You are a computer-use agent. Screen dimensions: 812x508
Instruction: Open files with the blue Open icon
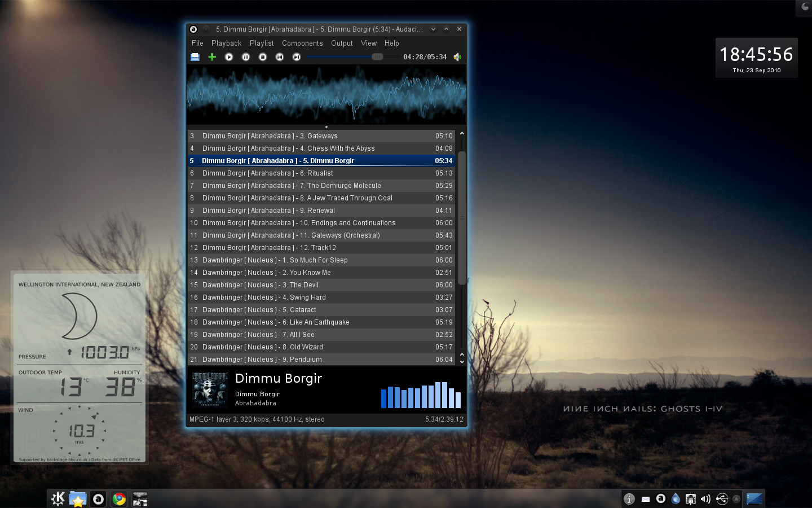click(x=195, y=57)
